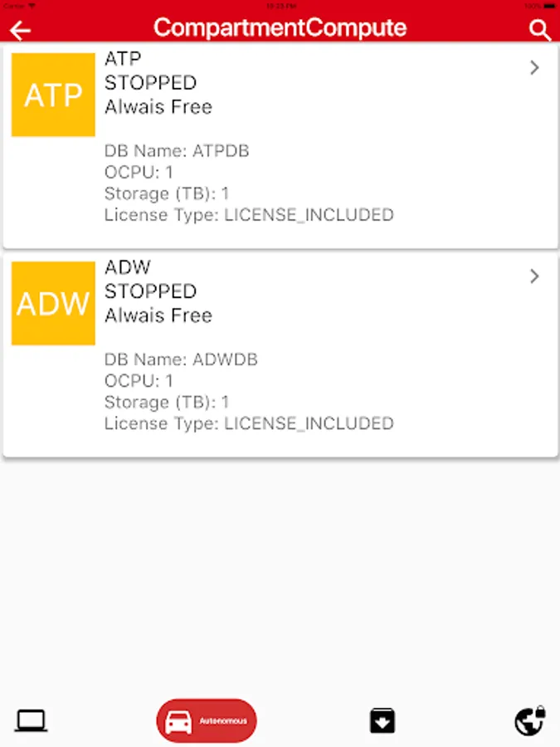Tap the ATP title text
The height and width of the screenshot is (747, 560).
pos(123,59)
